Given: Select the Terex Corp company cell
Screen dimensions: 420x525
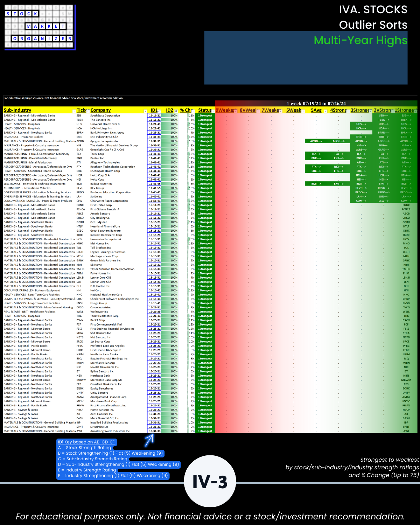Looking at the screenshot, I should 118,154.
